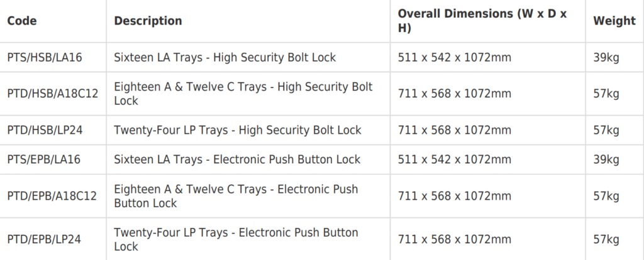Select the dimensions cell in the PTS/HSB/LA16 row

454,58
